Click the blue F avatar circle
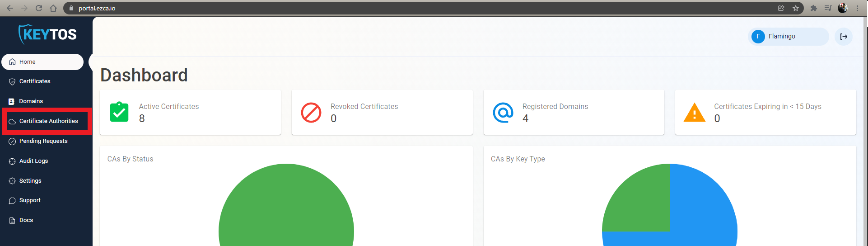Image resolution: width=868 pixels, height=246 pixels. 758,37
